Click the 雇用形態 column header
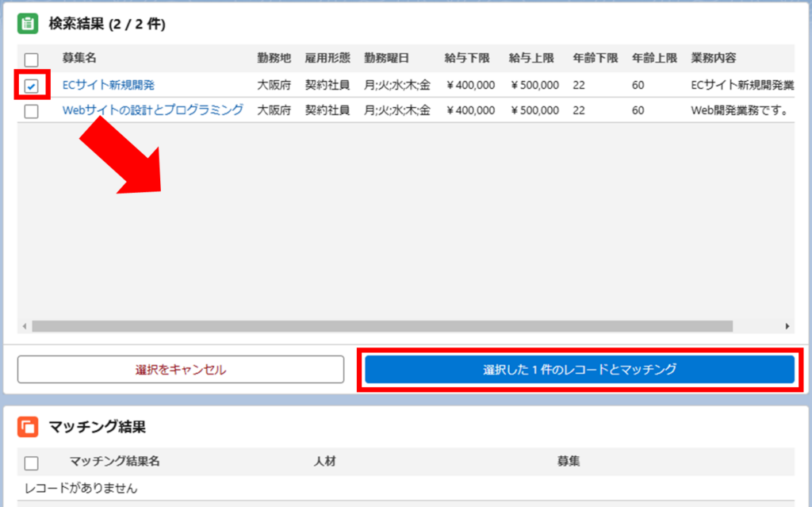Viewport: 812px width, 507px height. coord(327,59)
